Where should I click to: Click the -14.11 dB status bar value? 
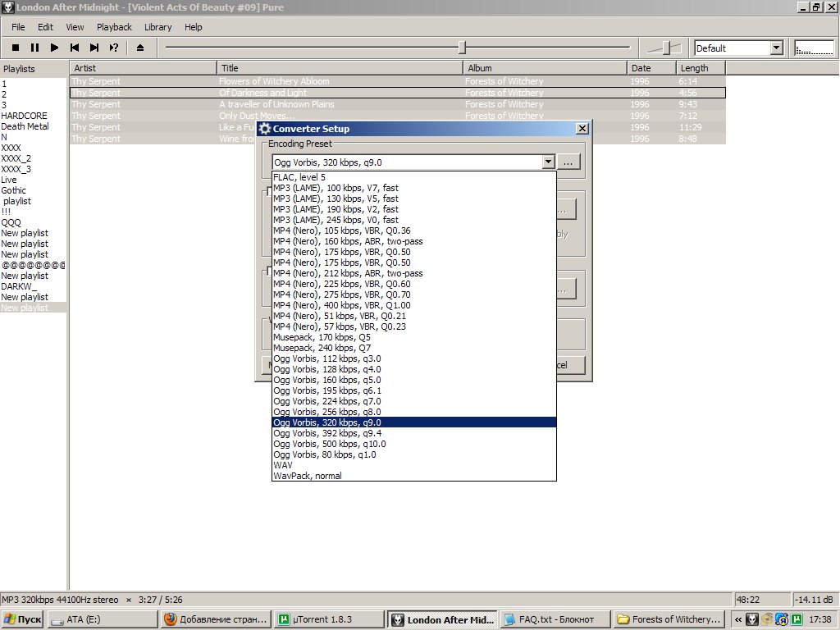[815, 600]
